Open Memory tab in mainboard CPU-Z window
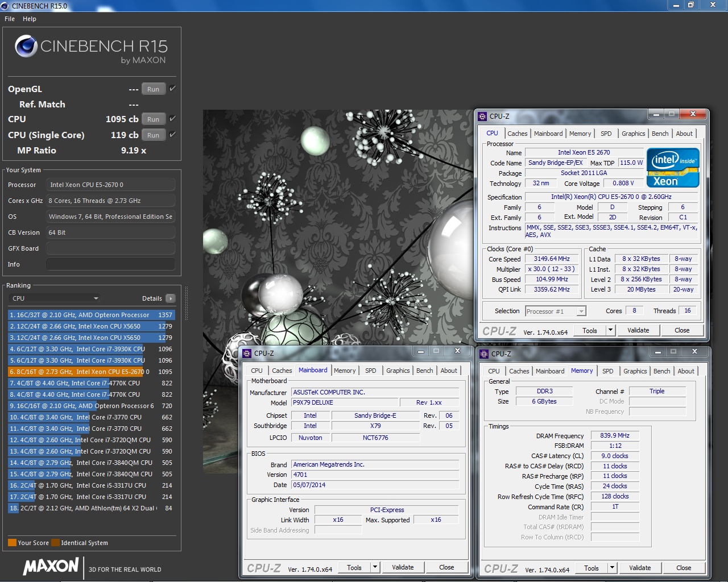 coord(345,371)
